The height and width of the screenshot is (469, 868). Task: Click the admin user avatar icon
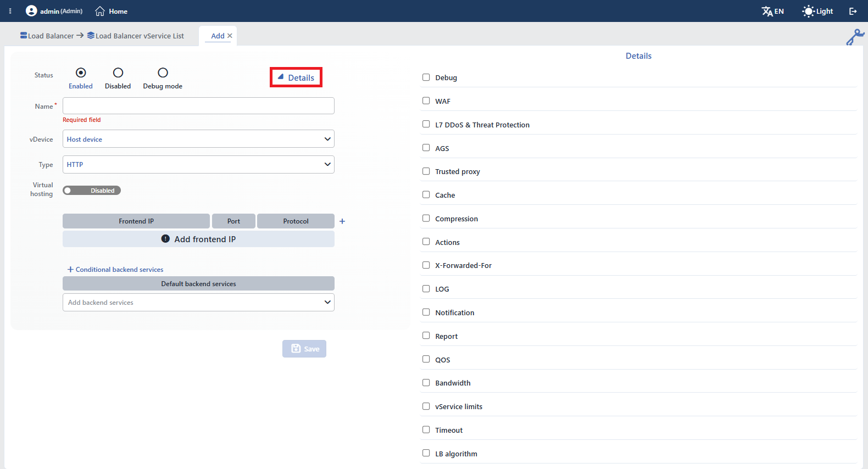(31, 11)
